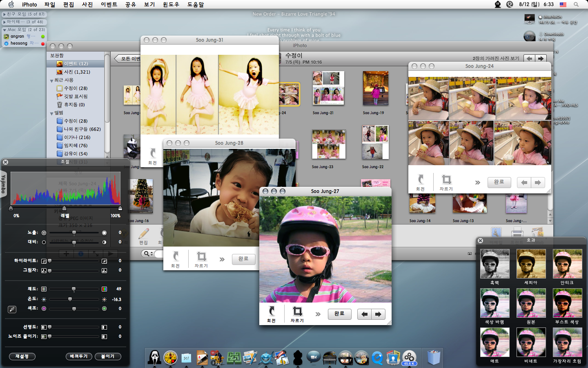Screen dimensions: 588x368
Task: Open the search options dropdown in iPhoto
Action: 148,254
